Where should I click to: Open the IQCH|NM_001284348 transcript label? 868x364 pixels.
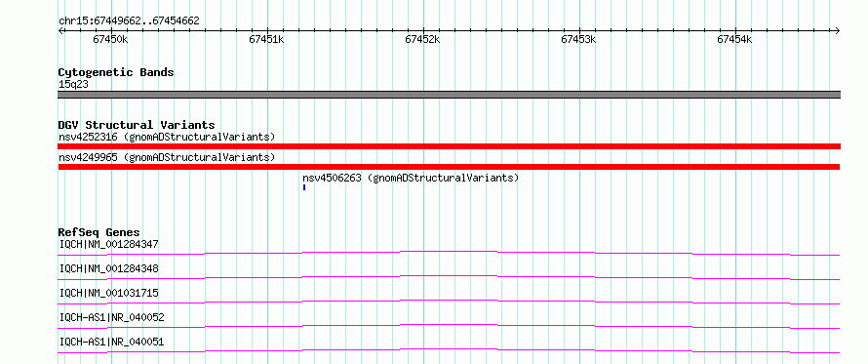109,268
